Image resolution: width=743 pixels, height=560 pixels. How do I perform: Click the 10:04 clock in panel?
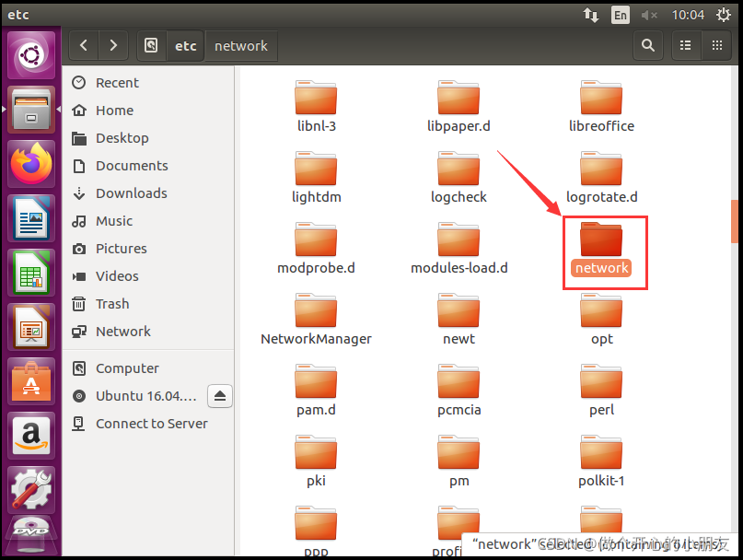pos(688,15)
